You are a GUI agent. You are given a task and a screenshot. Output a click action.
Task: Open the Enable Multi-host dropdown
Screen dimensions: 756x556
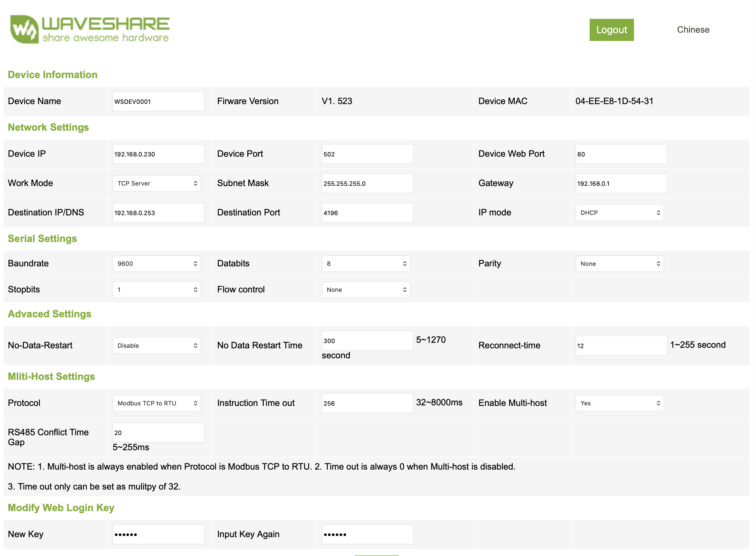pyautogui.click(x=619, y=403)
